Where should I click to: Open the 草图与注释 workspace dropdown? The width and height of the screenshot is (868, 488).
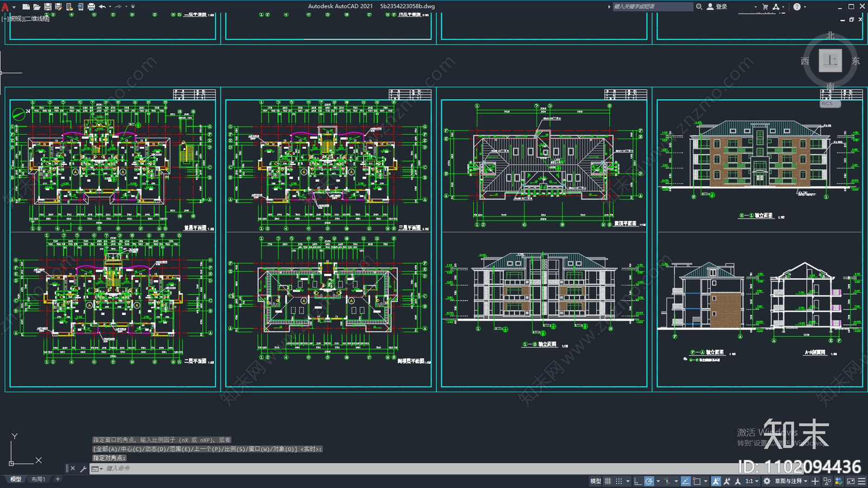(791, 481)
